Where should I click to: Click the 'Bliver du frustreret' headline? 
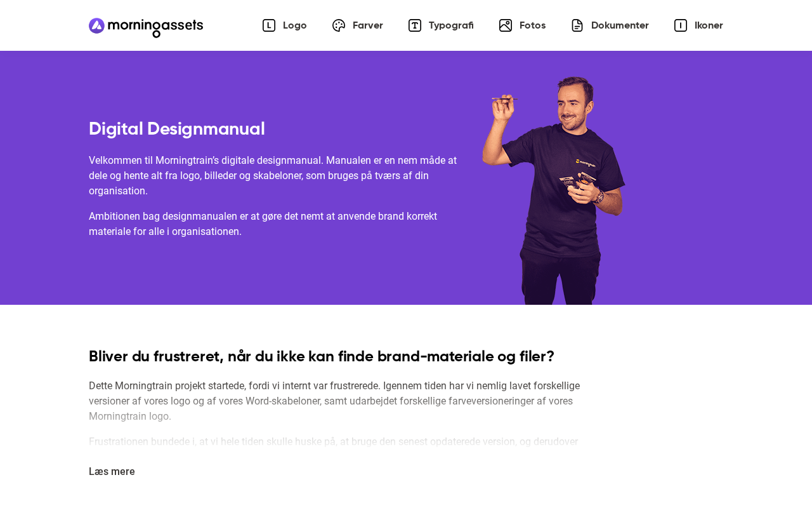[322, 356]
